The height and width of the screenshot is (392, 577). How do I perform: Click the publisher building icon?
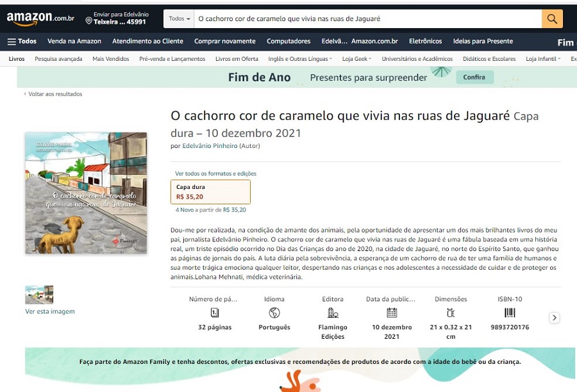tap(333, 313)
